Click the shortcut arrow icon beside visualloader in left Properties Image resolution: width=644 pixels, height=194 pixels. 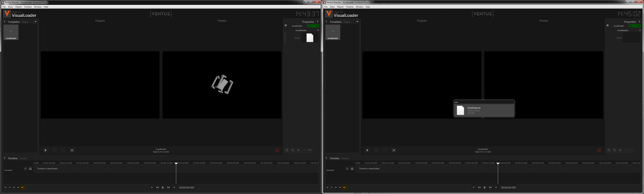coord(286,26)
